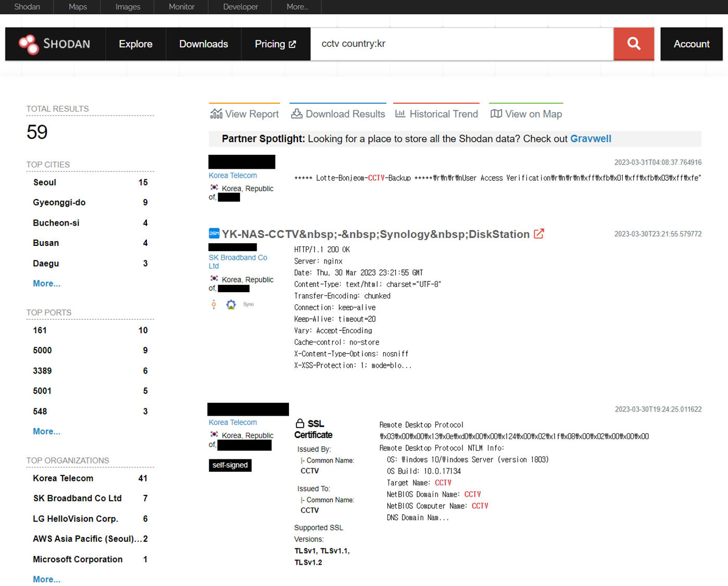Image resolution: width=728 pixels, height=586 pixels.
Task: Click the self-signed tag
Action: (230, 465)
